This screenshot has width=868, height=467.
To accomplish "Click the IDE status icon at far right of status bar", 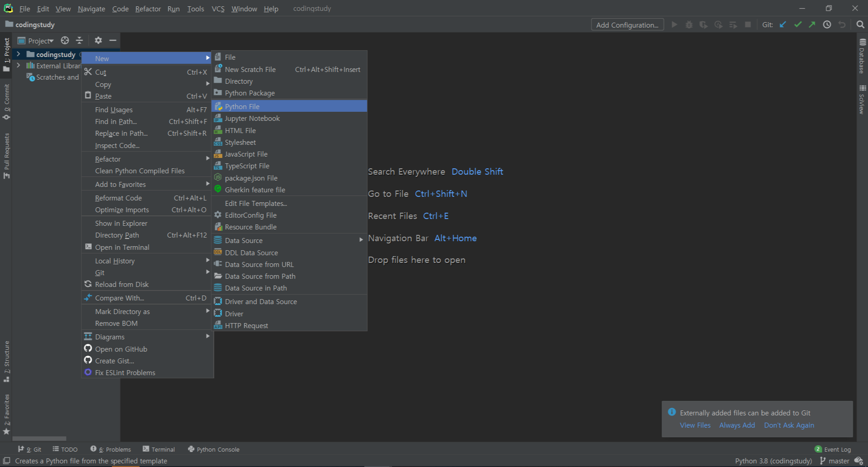I will 859,461.
